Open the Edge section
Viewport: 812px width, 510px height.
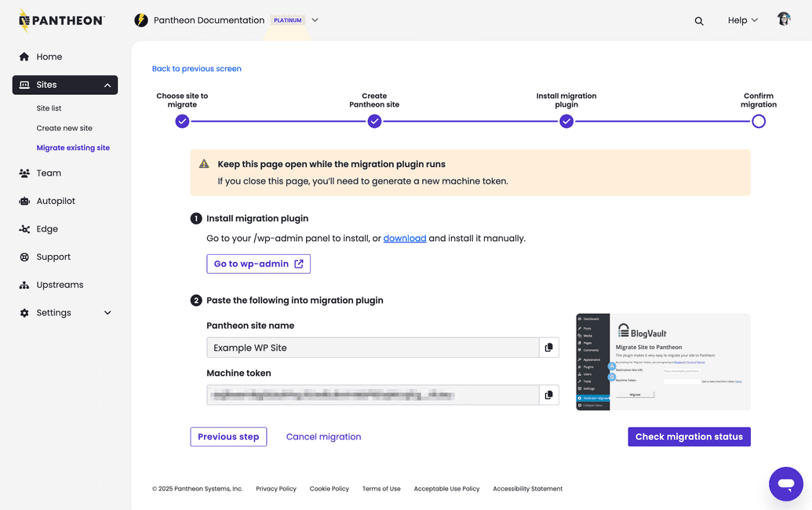click(47, 229)
